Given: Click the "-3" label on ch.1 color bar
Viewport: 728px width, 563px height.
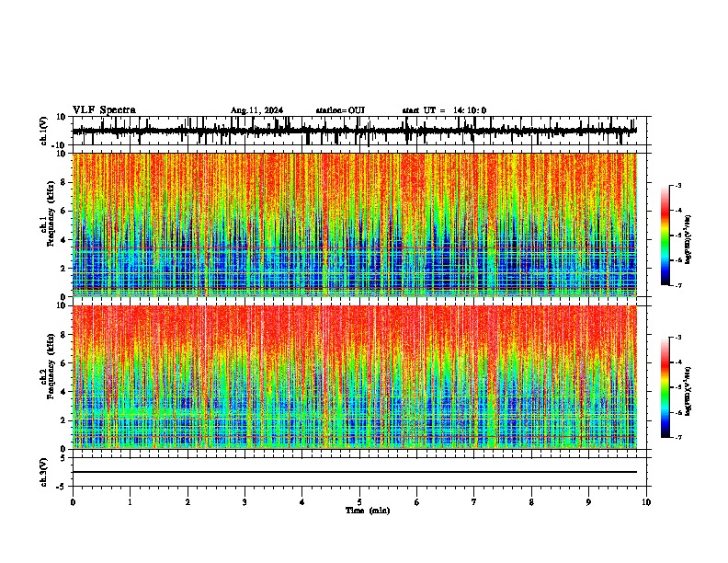Looking at the screenshot, I should pos(677,185).
